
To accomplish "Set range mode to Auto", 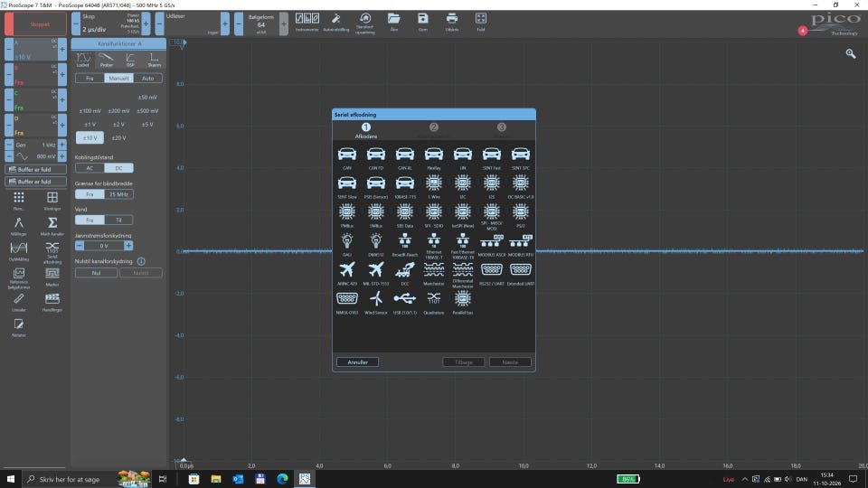I will (147, 79).
